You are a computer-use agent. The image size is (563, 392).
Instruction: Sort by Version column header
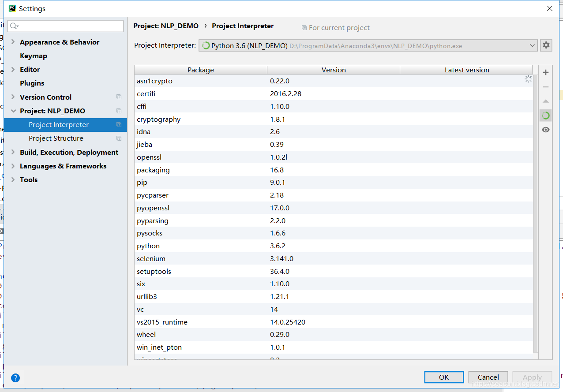334,70
